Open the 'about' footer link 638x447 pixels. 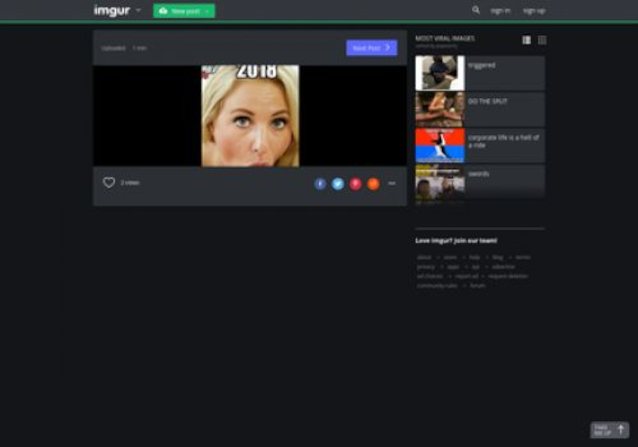coord(424,257)
